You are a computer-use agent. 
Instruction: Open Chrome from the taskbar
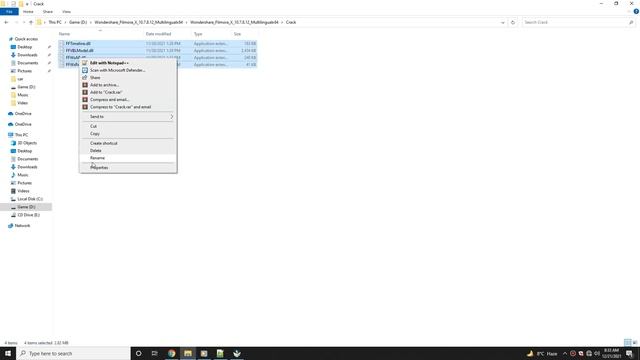pyautogui.click(x=171, y=353)
